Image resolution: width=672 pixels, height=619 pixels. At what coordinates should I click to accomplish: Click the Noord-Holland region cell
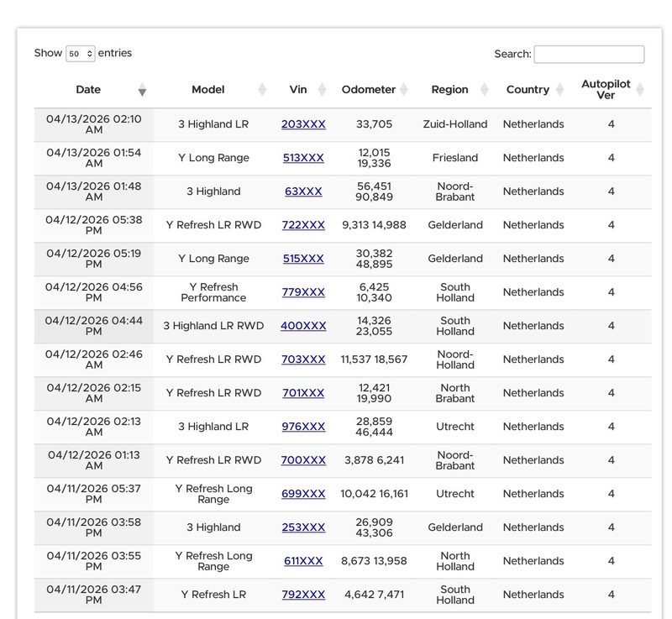pyautogui.click(x=455, y=359)
